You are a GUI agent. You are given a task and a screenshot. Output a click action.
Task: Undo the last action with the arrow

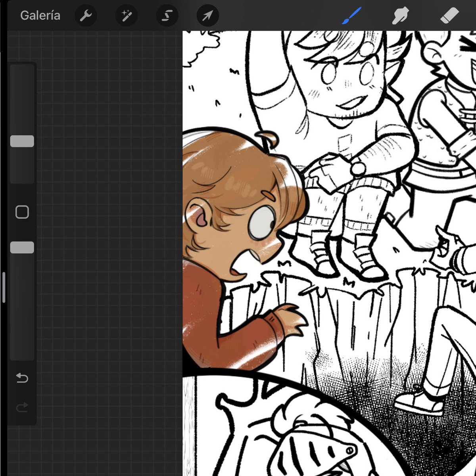pos(22,378)
